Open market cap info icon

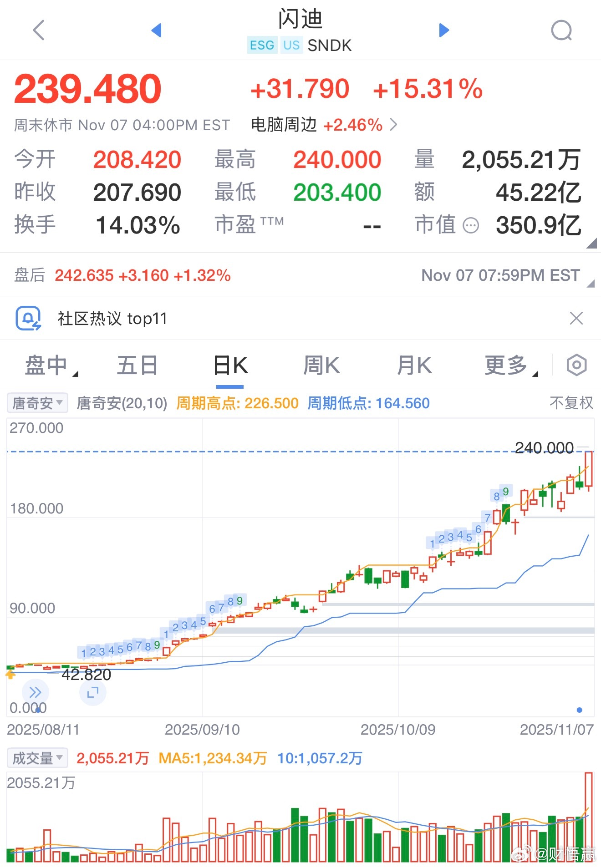[471, 225]
